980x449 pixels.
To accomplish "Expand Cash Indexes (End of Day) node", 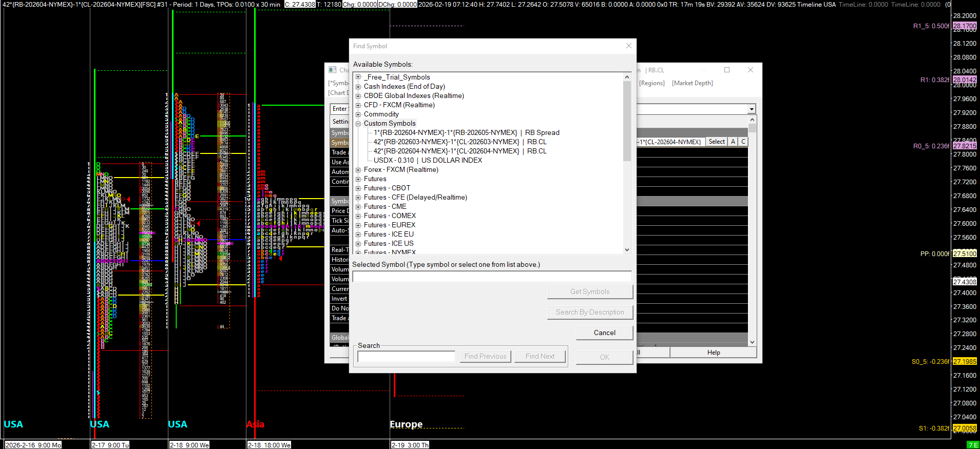I will coord(358,86).
